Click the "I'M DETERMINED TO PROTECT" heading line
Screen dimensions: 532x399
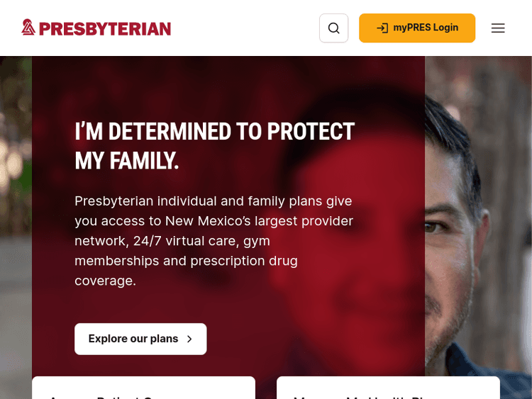pyautogui.click(x=214, y=132)
